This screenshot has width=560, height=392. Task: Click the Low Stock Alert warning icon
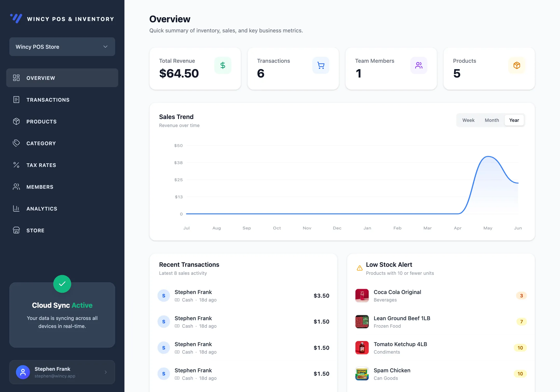pyautogui.click(x=360, y=268)
